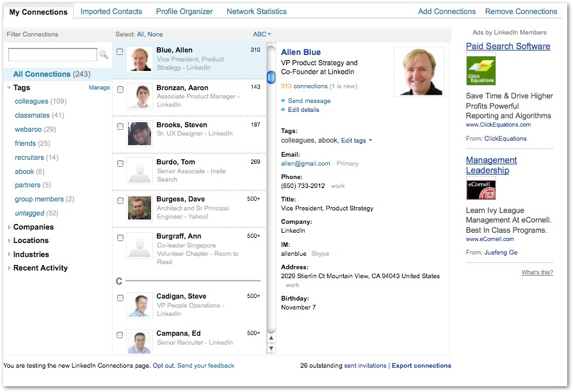Click the scrollbar down arrow
Screen dimensions: 573x392
(271, 349)
